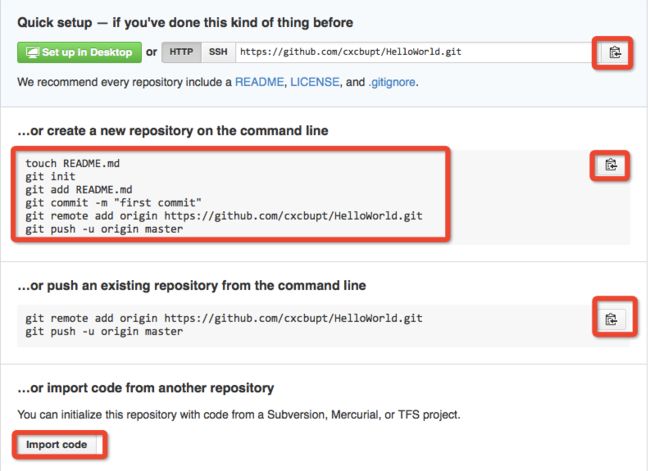Click Set up in Desktop button

click(x=79, y=53)
